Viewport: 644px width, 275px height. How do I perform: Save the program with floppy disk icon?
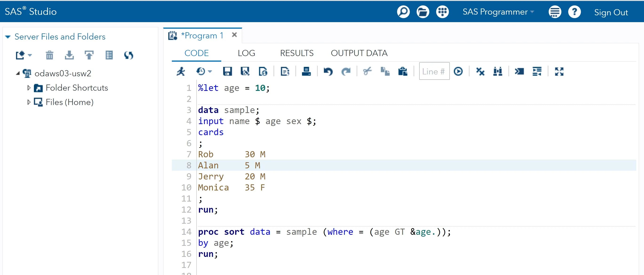click(227, 72)
